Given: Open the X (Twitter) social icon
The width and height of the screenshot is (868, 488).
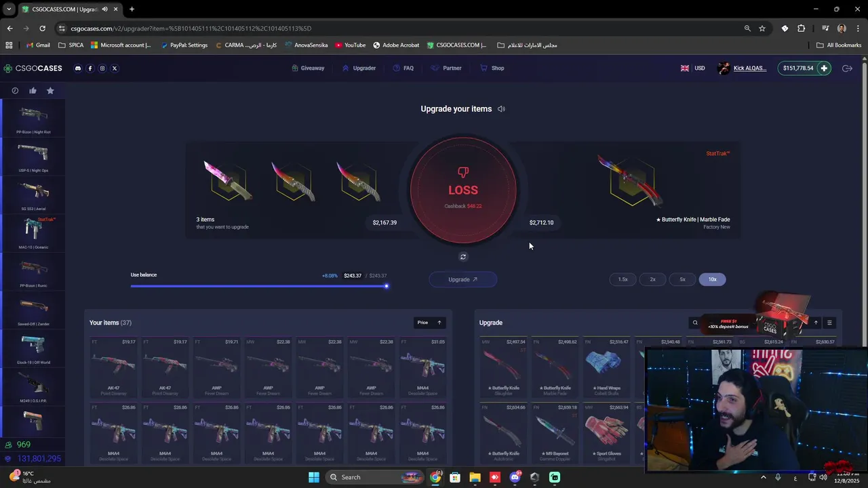Looking at the screenshot, I should coord(115,68).
